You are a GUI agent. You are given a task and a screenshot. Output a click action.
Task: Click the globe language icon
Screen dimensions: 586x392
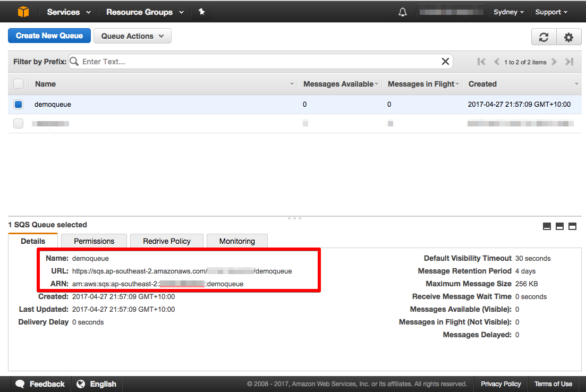[x=81, y=384]
